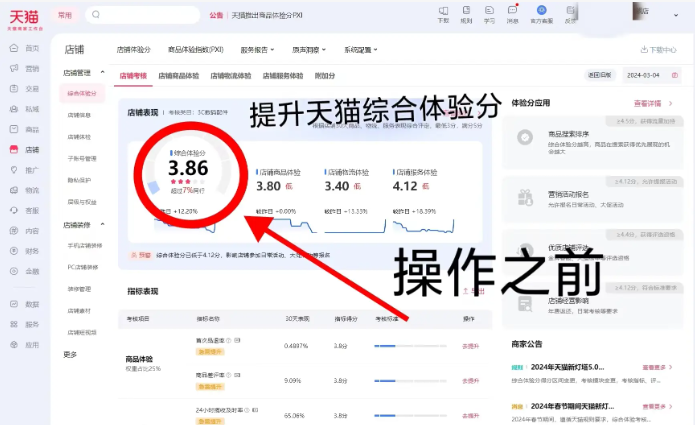Select PC店铺装修 in left submenu
Screen dimensions: 695x425
coord(82,267)
